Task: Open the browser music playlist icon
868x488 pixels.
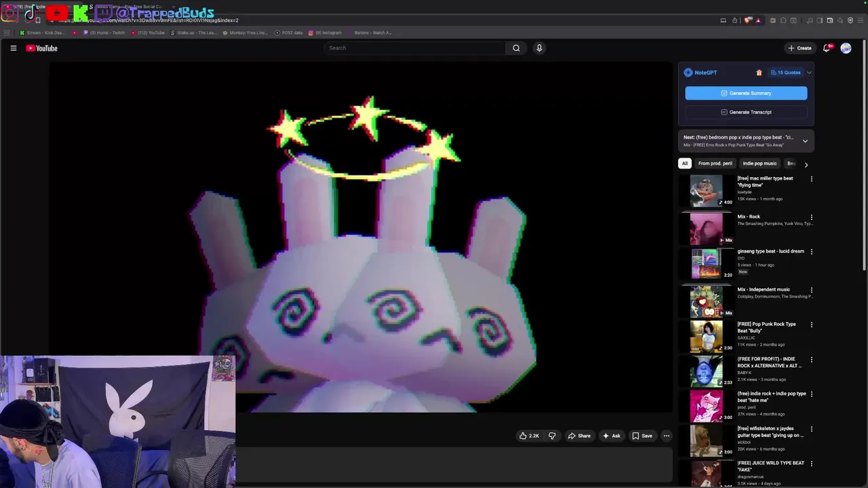Action: click(x=810, y=20)
